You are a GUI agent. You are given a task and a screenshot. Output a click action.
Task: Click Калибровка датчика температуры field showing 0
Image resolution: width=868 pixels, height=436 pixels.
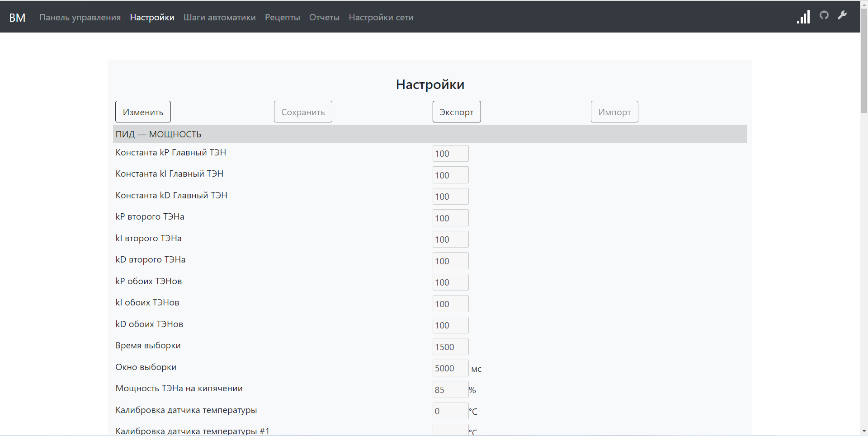(x=450, y=411)
